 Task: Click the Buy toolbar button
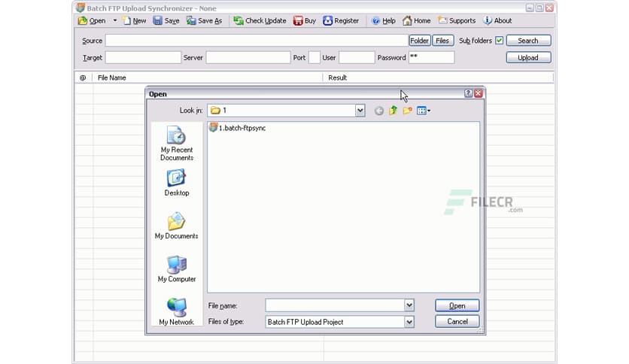305,21
